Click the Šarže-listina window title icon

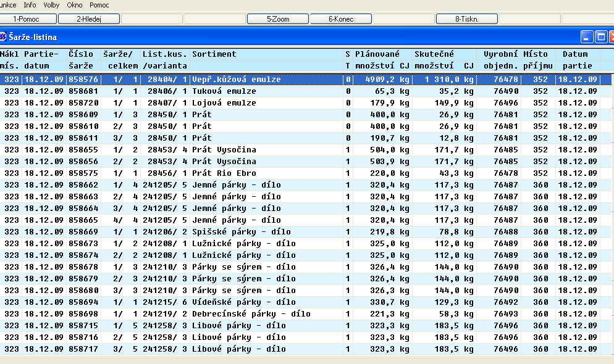3,37
